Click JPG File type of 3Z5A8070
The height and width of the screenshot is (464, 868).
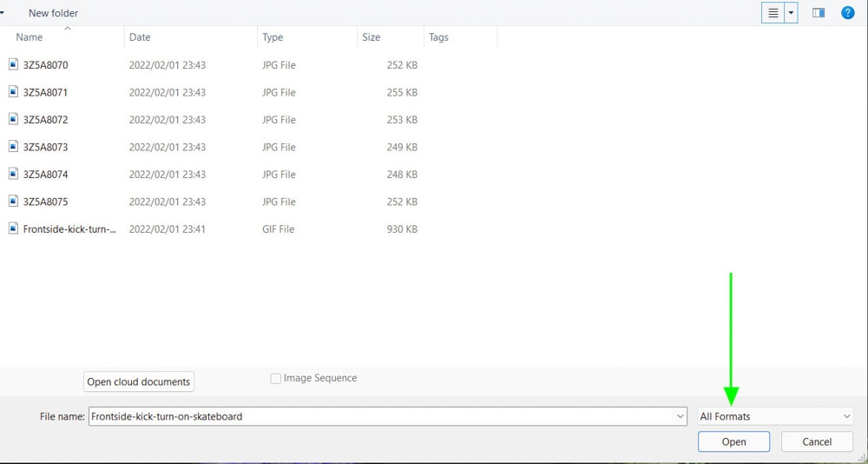279,65
